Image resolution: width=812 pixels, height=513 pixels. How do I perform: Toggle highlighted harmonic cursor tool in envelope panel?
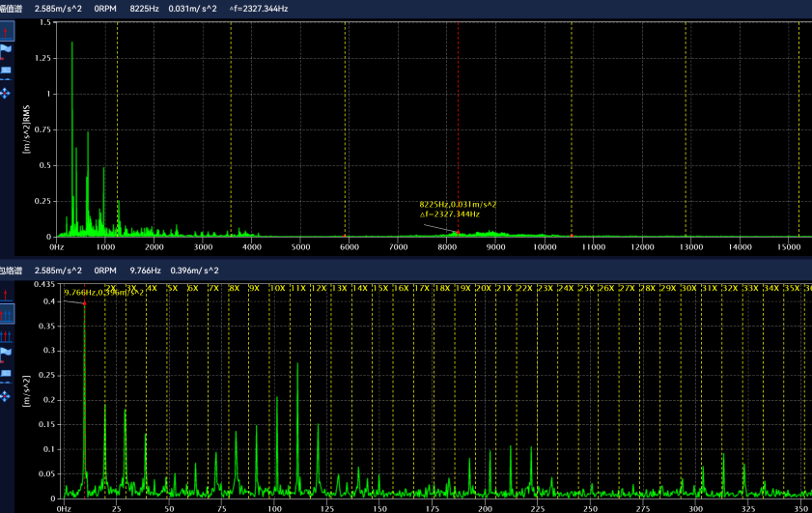pos(7,314)
